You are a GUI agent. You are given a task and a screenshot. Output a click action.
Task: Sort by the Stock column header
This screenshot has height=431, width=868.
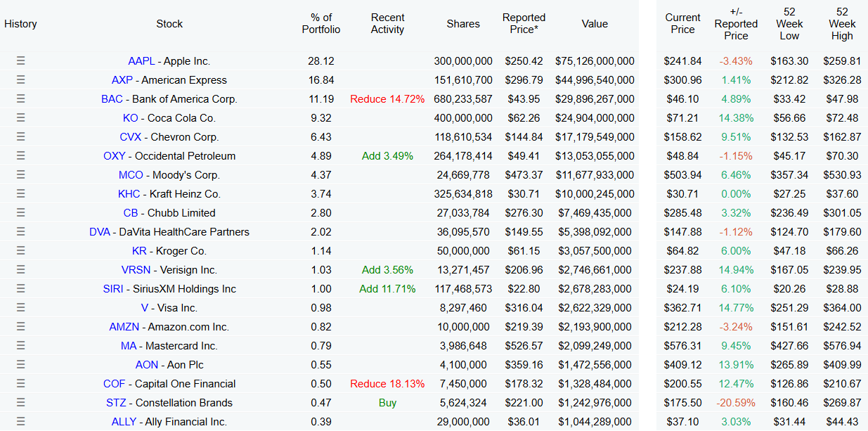169,24
